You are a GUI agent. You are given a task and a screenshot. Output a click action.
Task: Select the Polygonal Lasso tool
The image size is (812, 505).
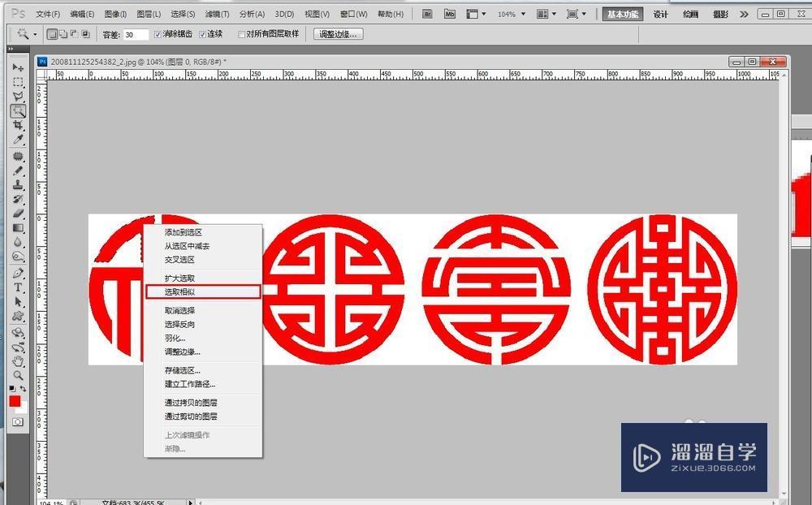(18, 96)
